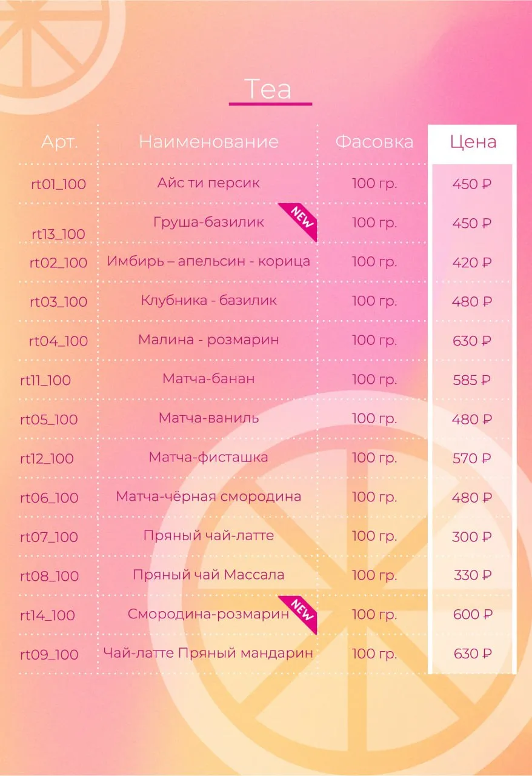Select Клубника - базилик tea
532x776 pixels.
coord(208,300)
